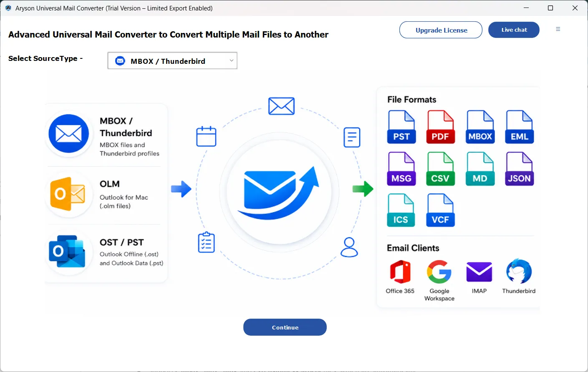Click the ICS file format icon

[401, 210]
